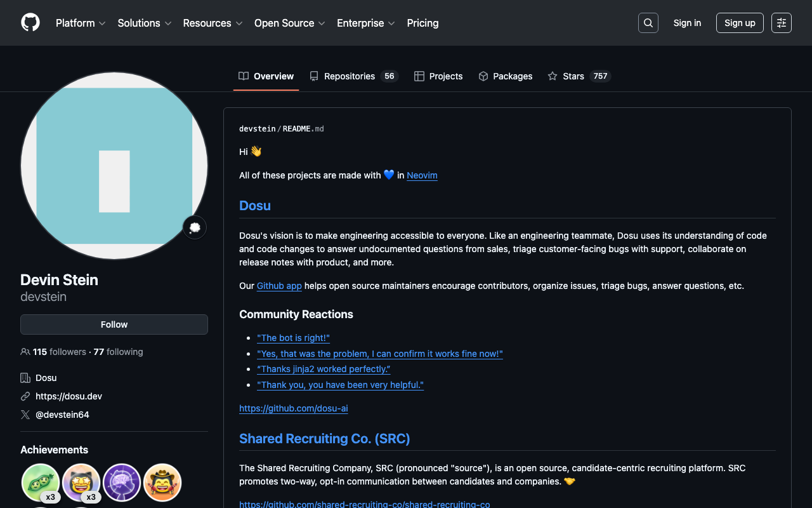Click the Neovim link
The image size is (812, 508).
pos(422,175)
